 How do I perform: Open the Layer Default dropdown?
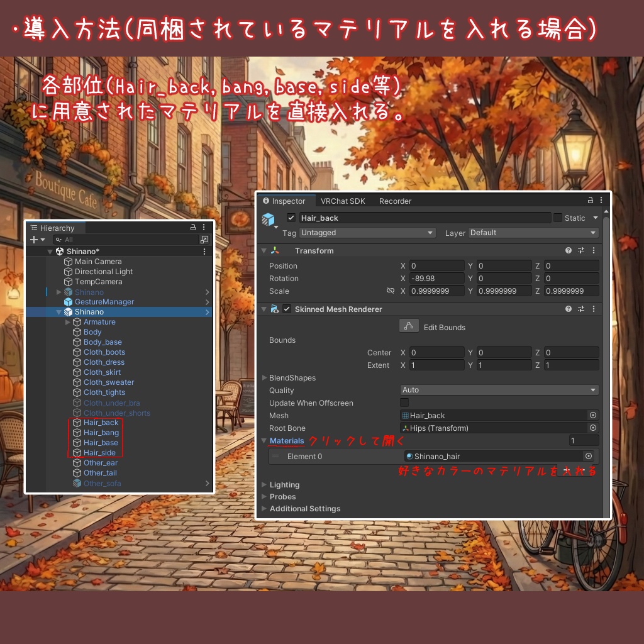point(533,233)
